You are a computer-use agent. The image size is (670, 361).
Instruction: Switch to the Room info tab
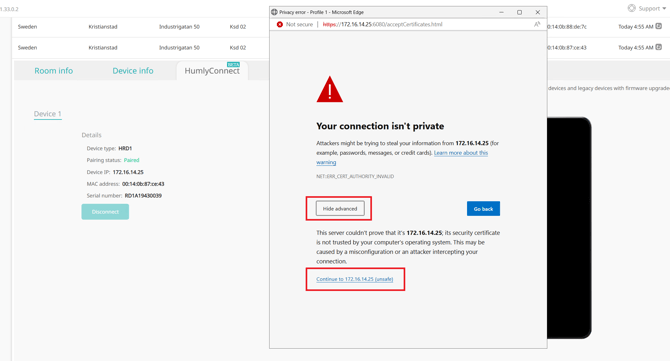pos(53,70)
